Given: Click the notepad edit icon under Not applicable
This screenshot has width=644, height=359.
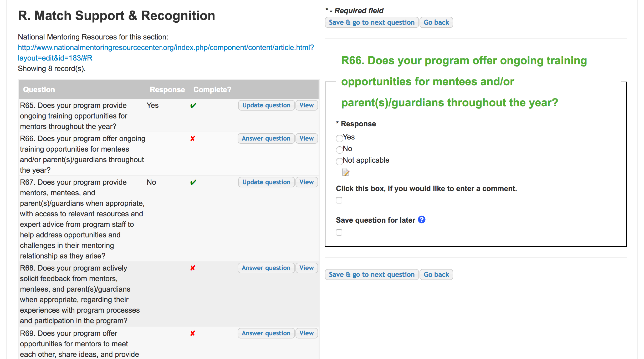Looking at the screenshot, I should click(345, 172).
